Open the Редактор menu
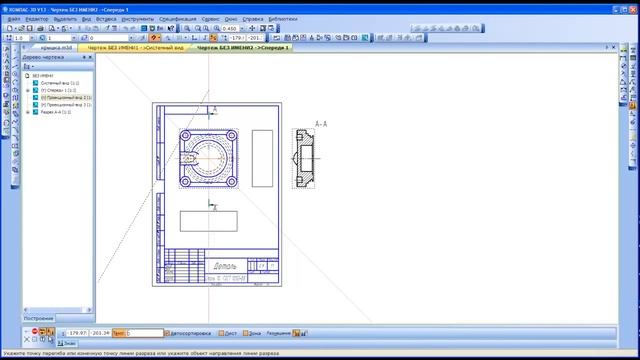Screen dimensions: 640x360 (x=37, y=19)
